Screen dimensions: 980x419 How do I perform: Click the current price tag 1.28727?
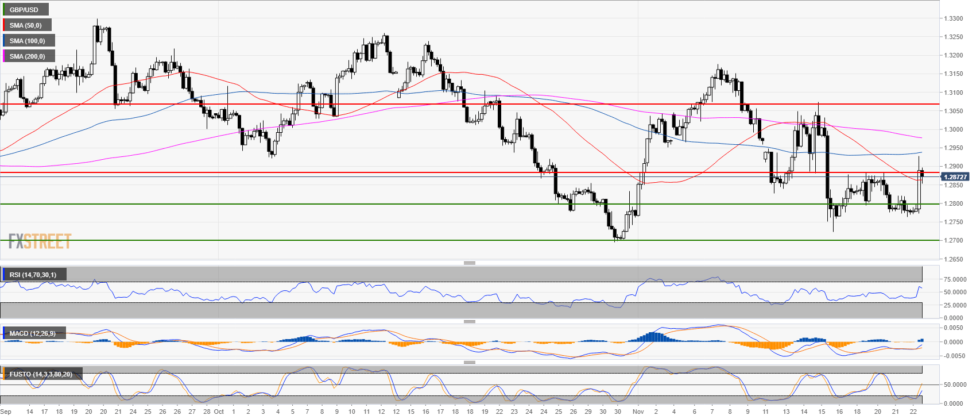(x=955, y=177)
